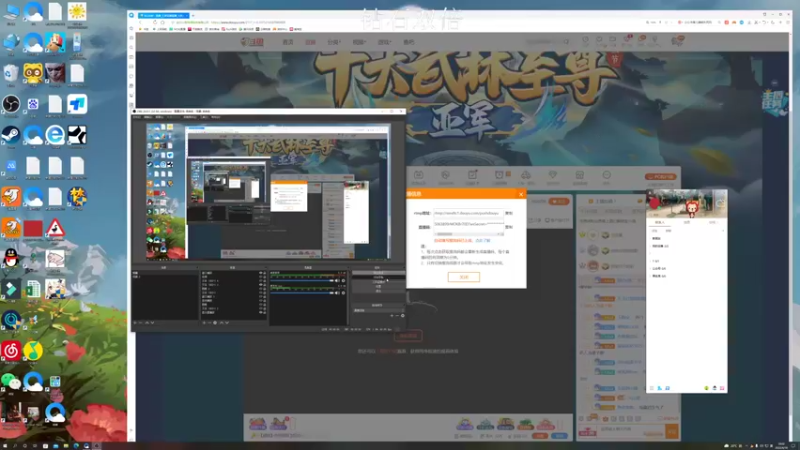Image resolution: width=800 pixels, height=450 pixels.
Task: Launch the blue 'e' browser shortcut
Action: [55, 135]
